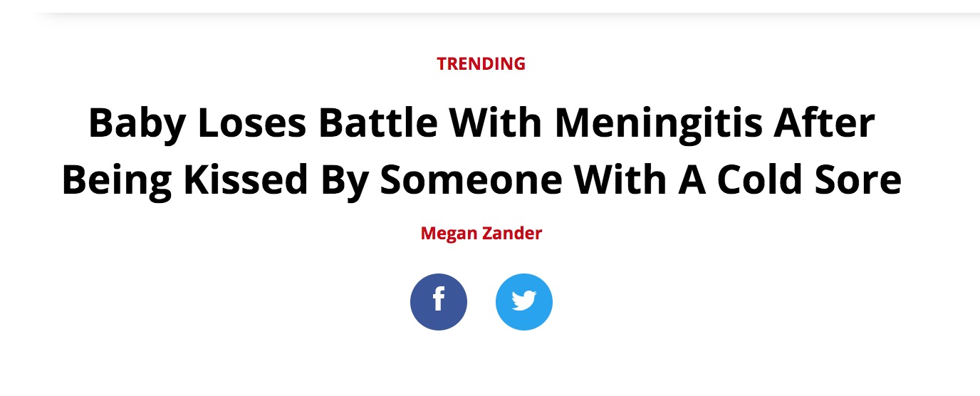Screen dimensions: 980x396
Task: Share the article on Twitter
Action: tap(524, 302)
